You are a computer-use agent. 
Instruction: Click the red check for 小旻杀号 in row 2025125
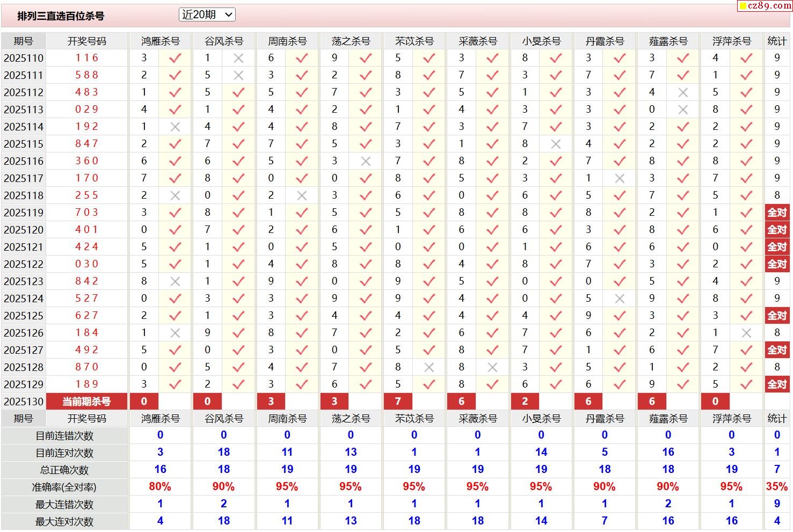tap(556, 316)
